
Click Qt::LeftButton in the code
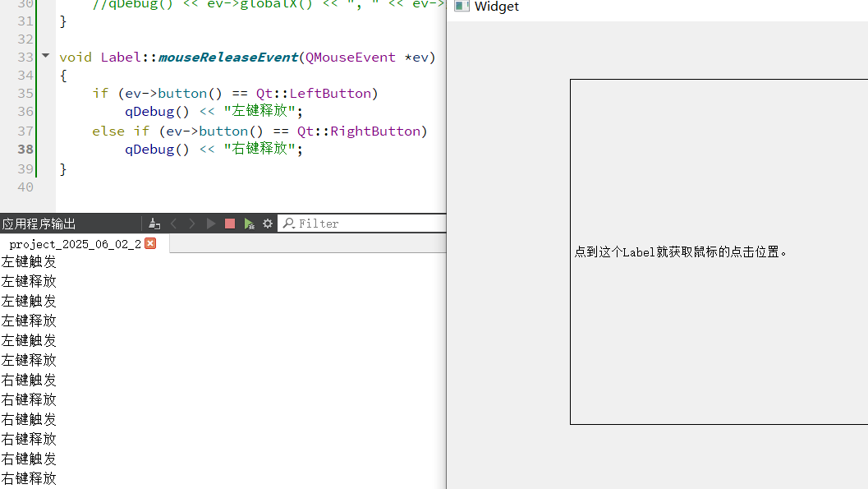pos(314,94)
